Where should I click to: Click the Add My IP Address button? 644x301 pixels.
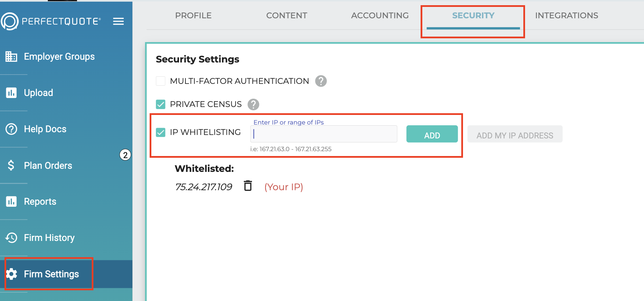515,134
